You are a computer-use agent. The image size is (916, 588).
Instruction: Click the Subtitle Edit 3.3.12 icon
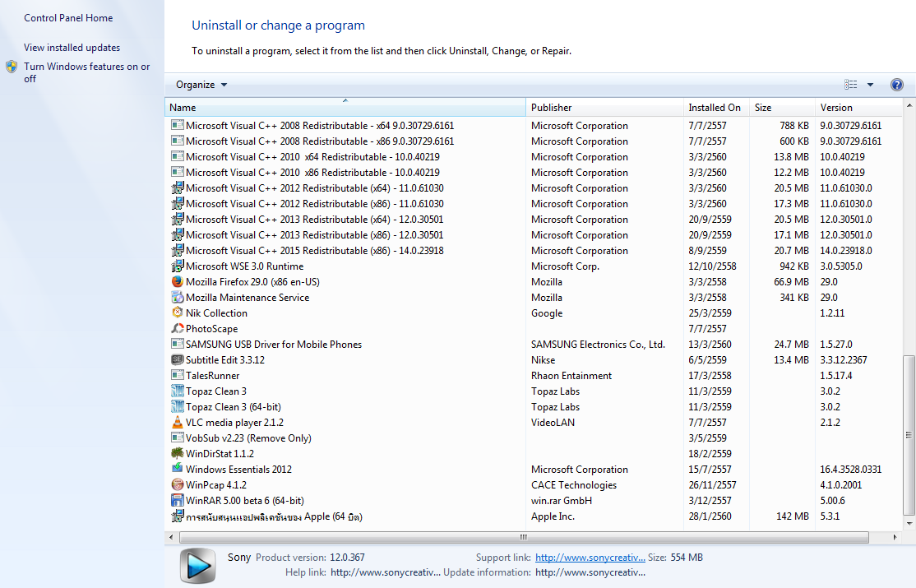[x=177, y=359]
